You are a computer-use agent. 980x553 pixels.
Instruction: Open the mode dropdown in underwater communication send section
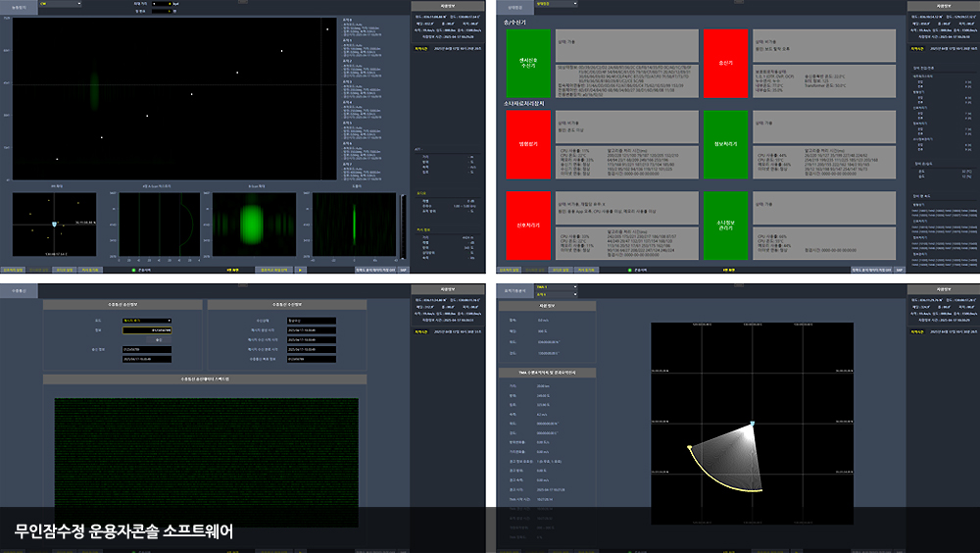point(147,321)
